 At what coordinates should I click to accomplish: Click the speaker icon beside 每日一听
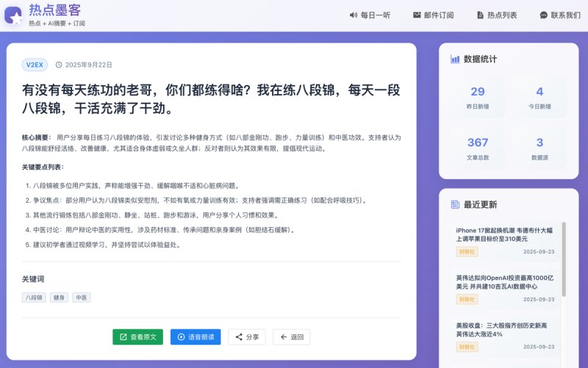354,15
